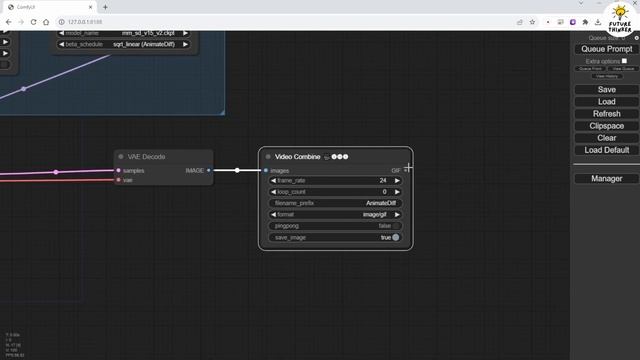Click the share page icon in address bar
640x360 pixels.
click(x=520, y=22)
